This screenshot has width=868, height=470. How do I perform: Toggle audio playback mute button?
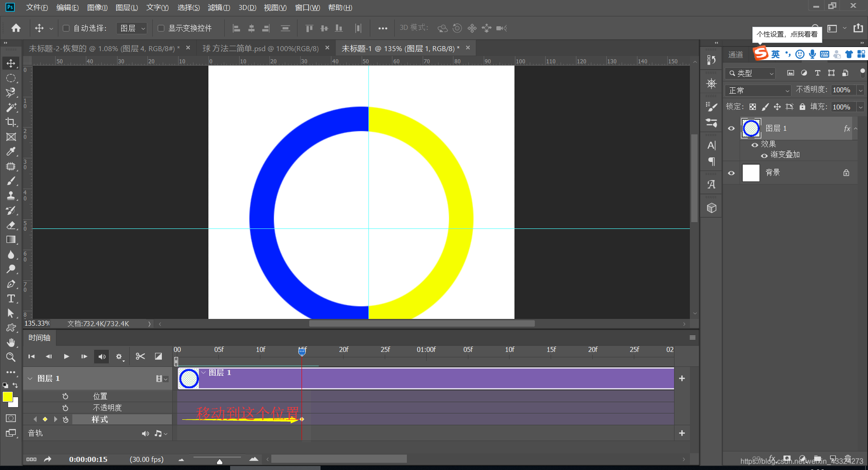[x=102, y=356]
